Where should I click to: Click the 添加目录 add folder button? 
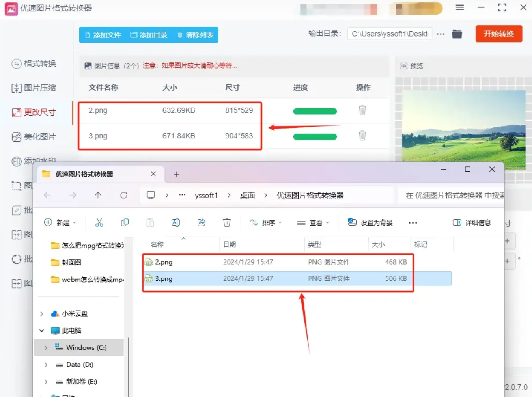149,35
